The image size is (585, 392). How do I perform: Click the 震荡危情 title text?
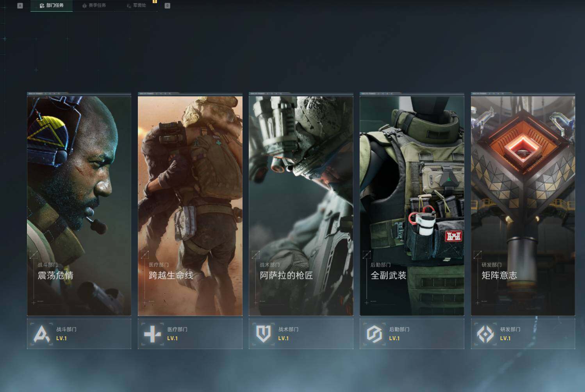55,275
